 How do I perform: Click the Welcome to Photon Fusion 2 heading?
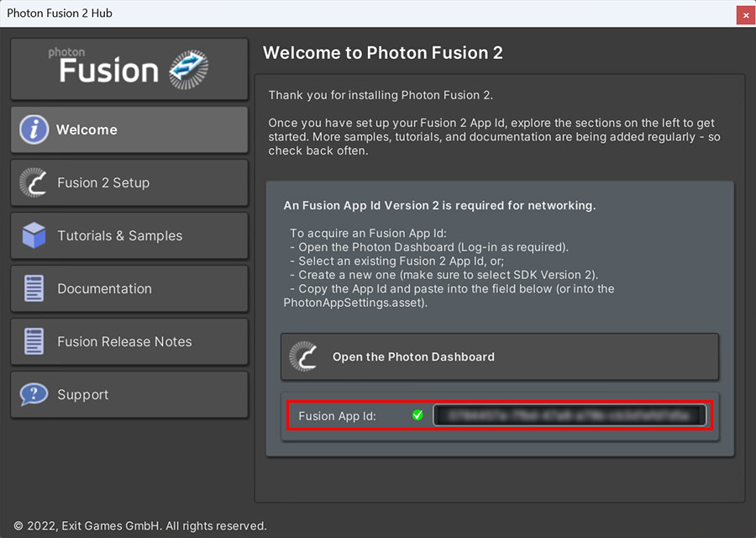point(382,53)
